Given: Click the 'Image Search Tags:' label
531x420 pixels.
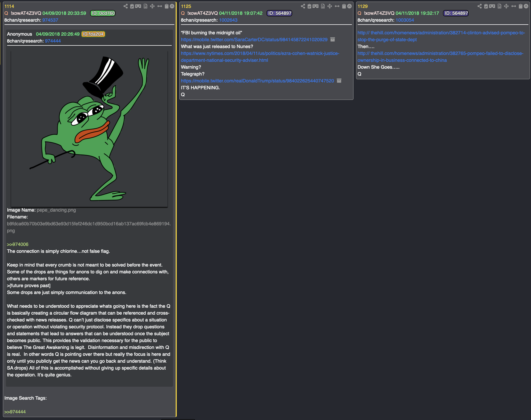Looking at the screenshot, I should [25, 398].
